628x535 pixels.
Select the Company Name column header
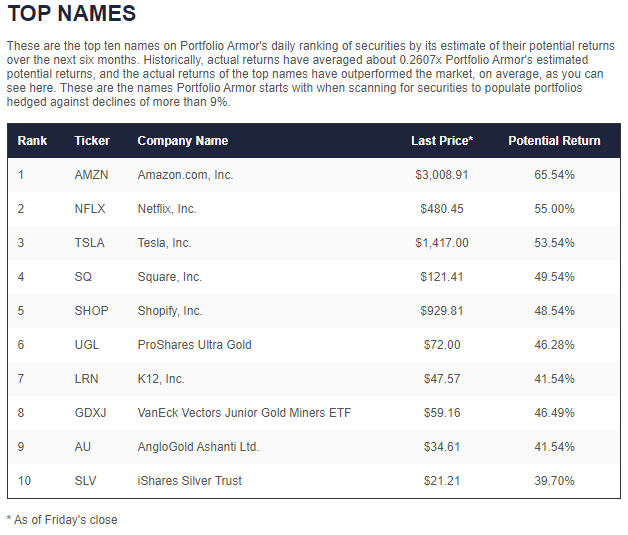(182, 141)
